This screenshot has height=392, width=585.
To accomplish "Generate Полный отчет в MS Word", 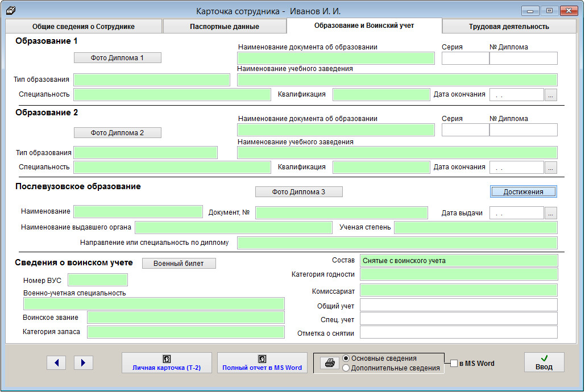I will click(x=262, y=363).
